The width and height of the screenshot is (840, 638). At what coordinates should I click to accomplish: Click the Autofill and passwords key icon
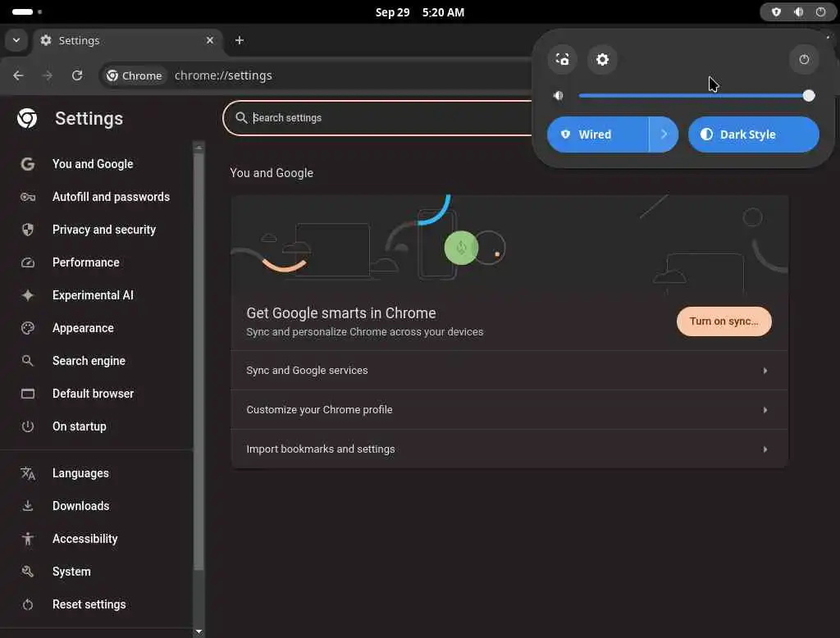[x=28, y=197]
